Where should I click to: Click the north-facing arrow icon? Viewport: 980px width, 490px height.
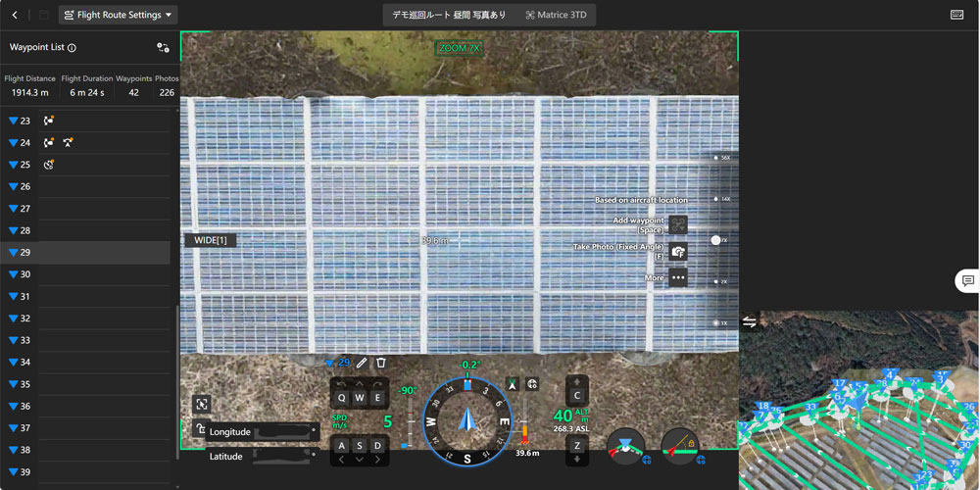point(513,384)
